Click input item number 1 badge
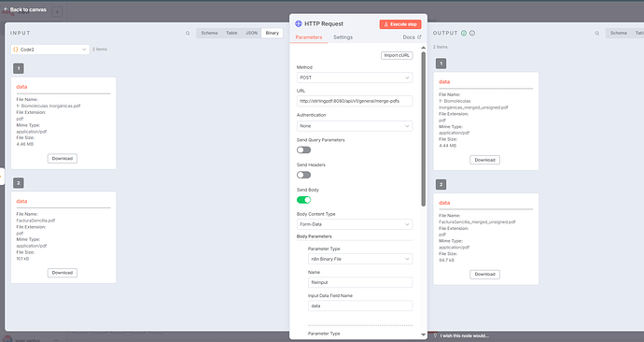This screenshot has height=342, width=644. 19,68
